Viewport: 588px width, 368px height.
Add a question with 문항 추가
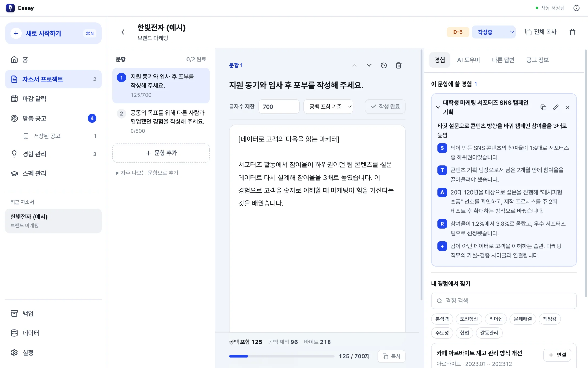(x=161, y=153)
